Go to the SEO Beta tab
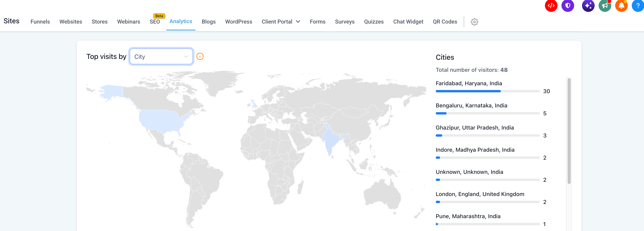Viewport: 644px width, 231px height. click(x=155, y=22)
